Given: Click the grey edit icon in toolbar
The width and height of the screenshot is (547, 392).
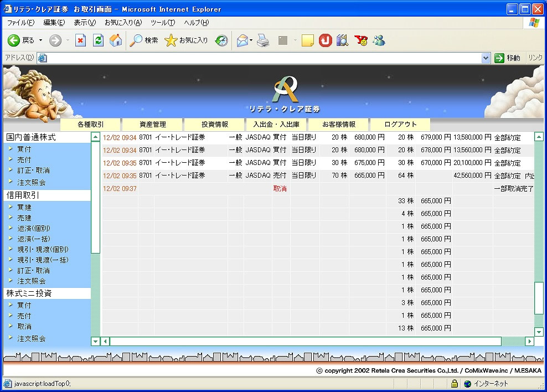Looking at the screenshot, I should tap(283, 40).
